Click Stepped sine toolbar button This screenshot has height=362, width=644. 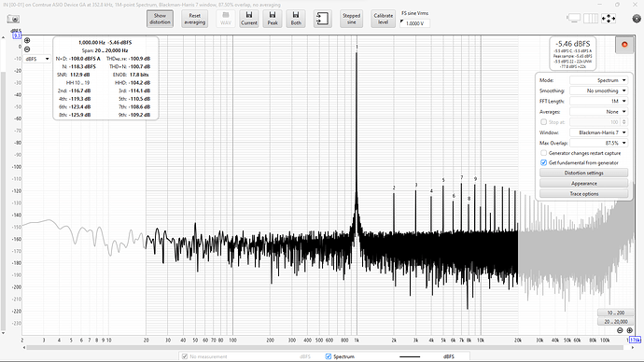[x=351, y=19]
